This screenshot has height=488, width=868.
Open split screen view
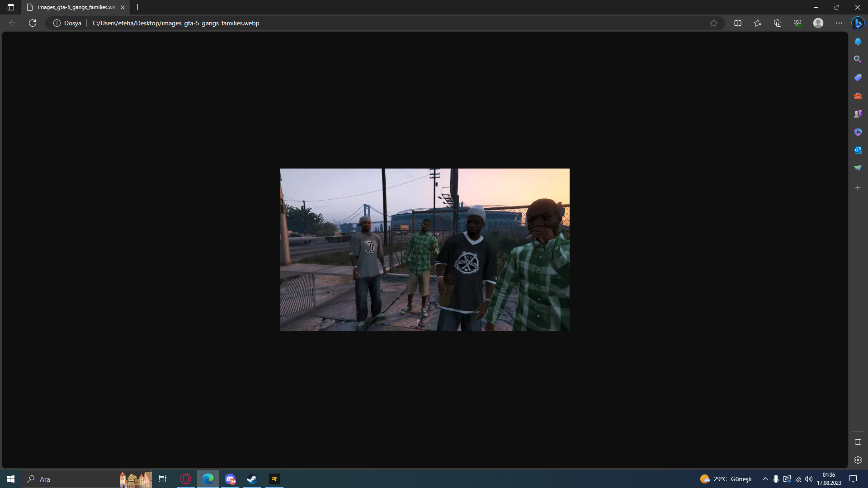pyautogui.click(x=738, y=23)
